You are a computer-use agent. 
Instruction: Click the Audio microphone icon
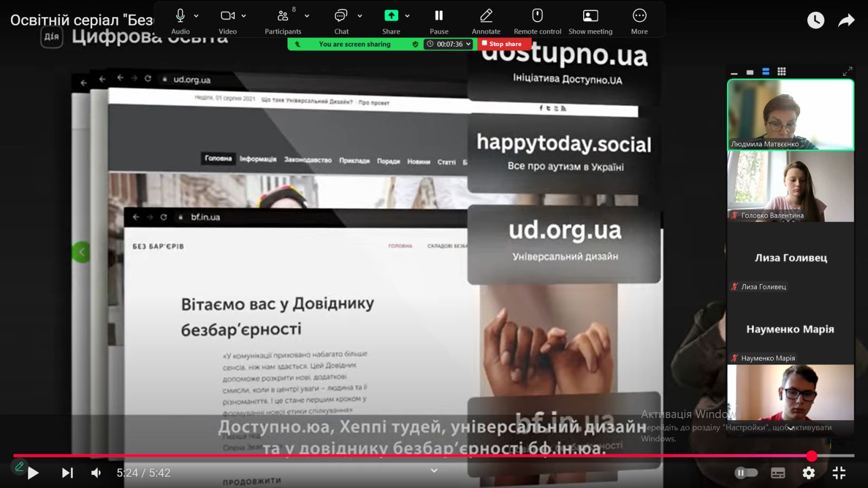(x=180, y=16)
